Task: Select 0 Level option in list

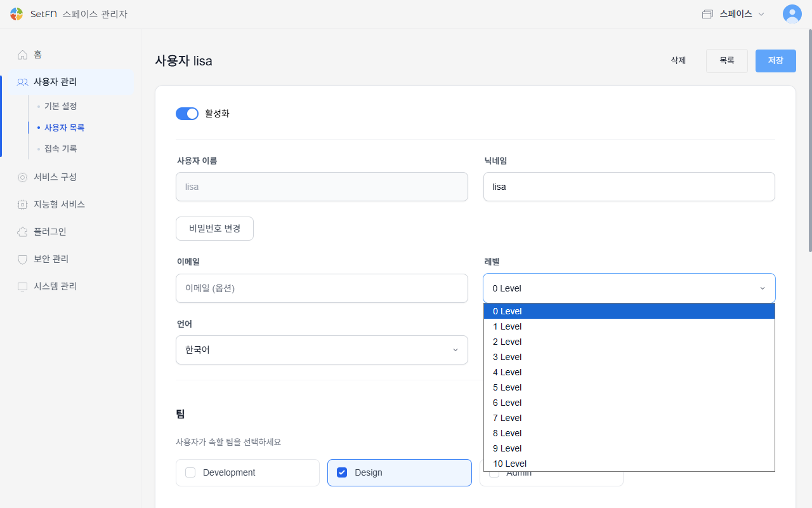Action: (x=629, y=311)
